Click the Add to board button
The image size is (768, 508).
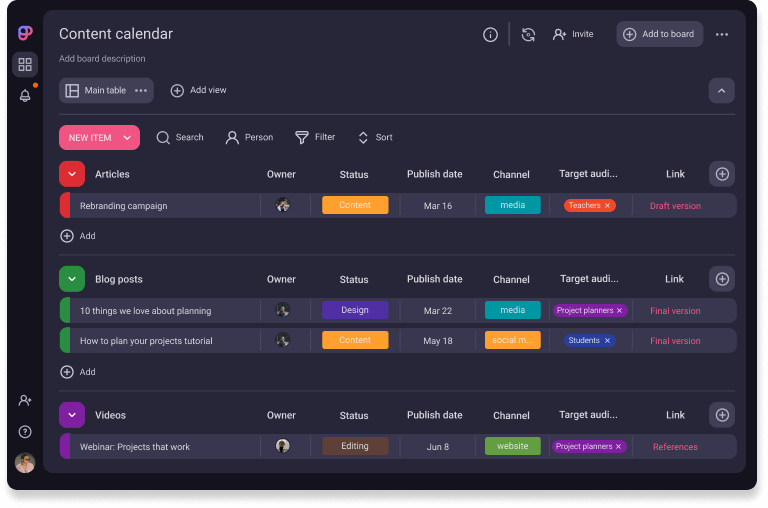coord(659,34)
